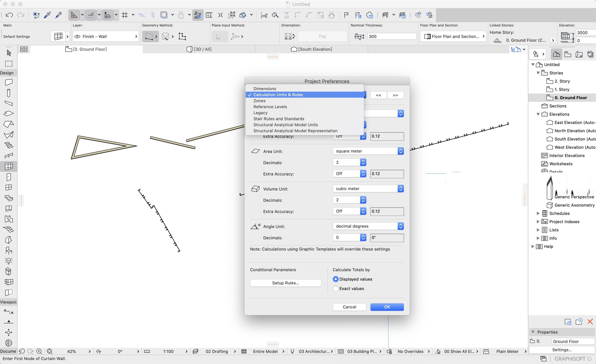This screenshot has width=596, height=364.
Task: Select the Window tool
Action: click(x=9, y=188)
